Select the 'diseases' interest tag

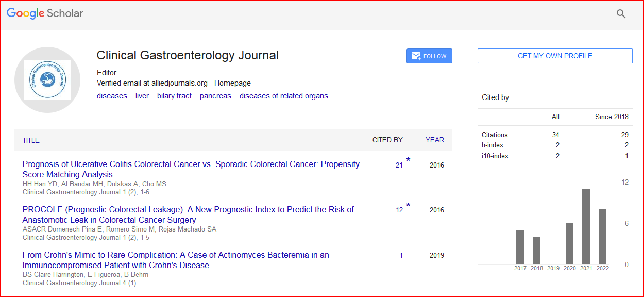112,96
